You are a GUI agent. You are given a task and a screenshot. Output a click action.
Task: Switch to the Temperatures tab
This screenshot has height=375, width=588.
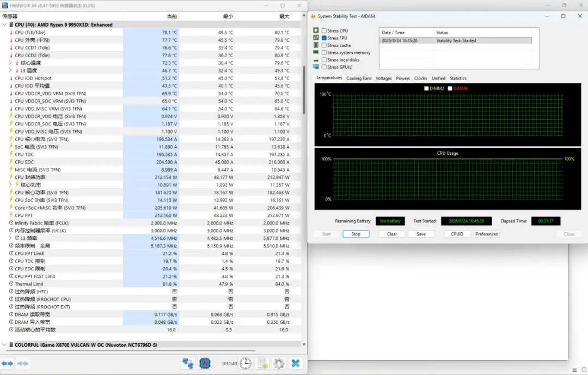click(x=329, y=78)
